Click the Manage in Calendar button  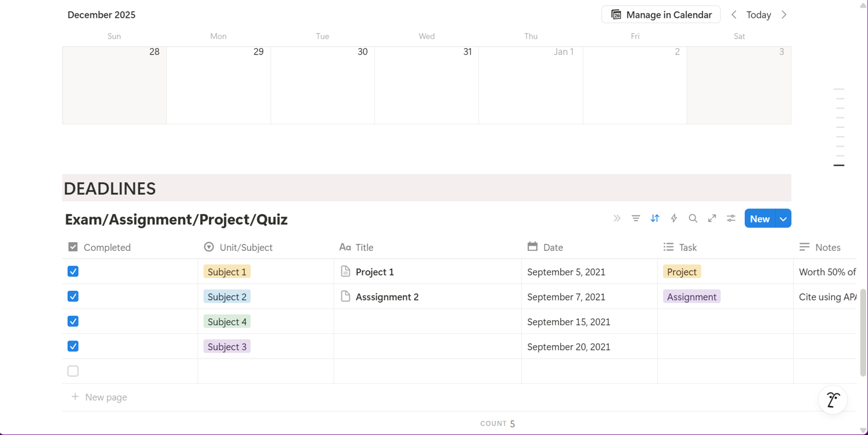tap(661, 14)
